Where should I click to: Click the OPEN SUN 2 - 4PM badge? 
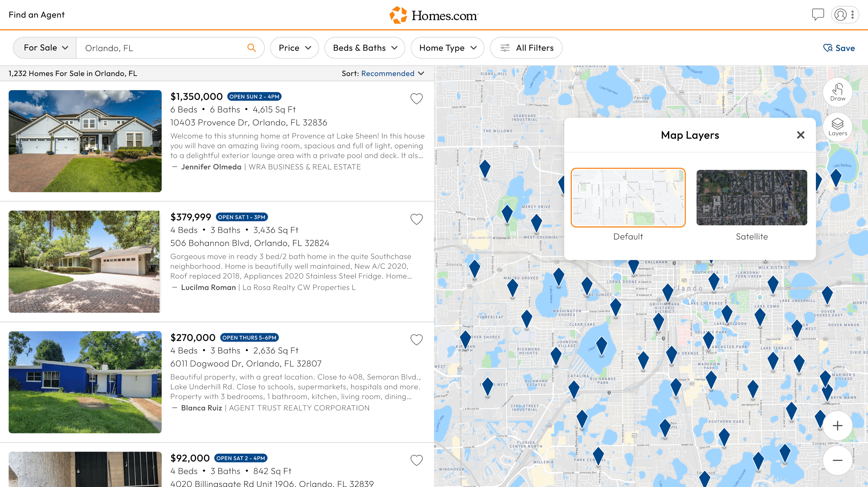click(x=254, y=96)
